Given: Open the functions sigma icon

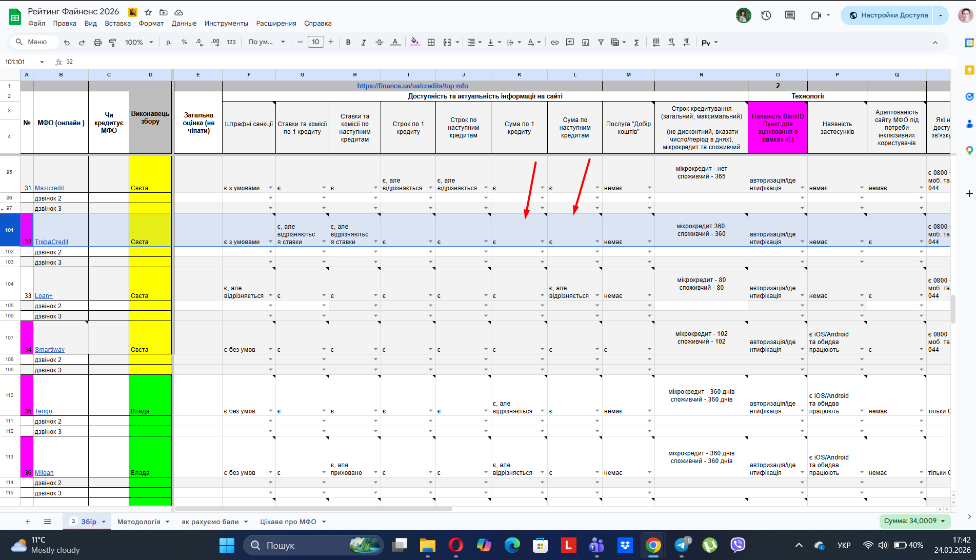Looking at the screenshot, I should tap(636, 43).
